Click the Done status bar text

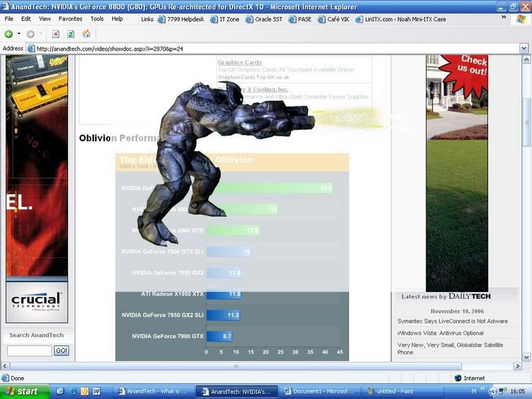[17, 378]
